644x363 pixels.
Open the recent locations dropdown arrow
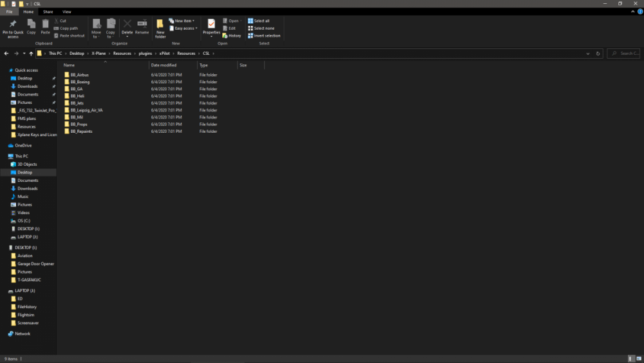click(x=24, y=54)
